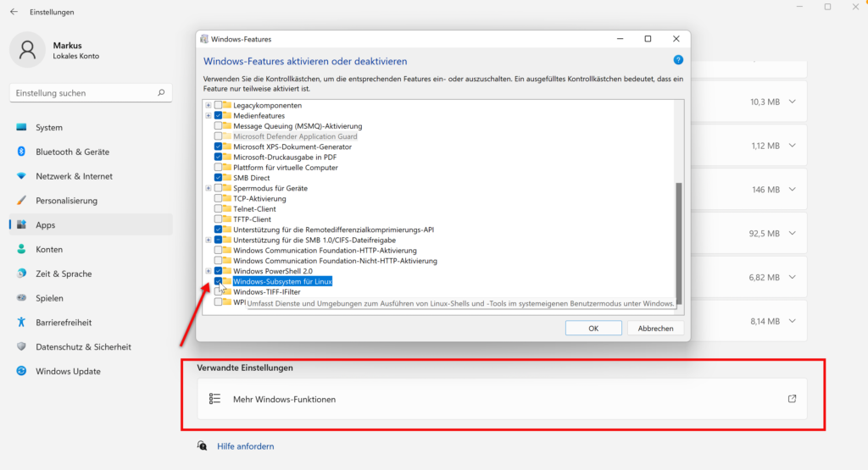This screenshot has height=470, width=868.
Task: Enable the TCP-Aktivierung checkbox
Action: point(218,198)
